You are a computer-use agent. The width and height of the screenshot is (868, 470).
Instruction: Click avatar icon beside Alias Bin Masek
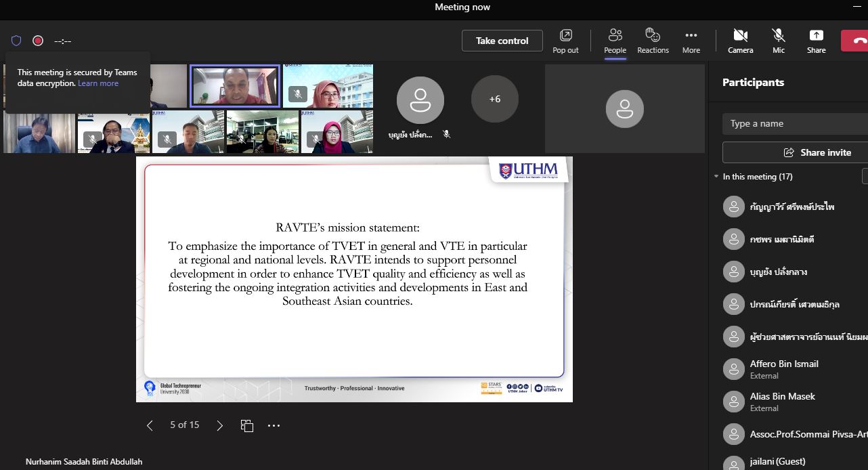(734, 402)
